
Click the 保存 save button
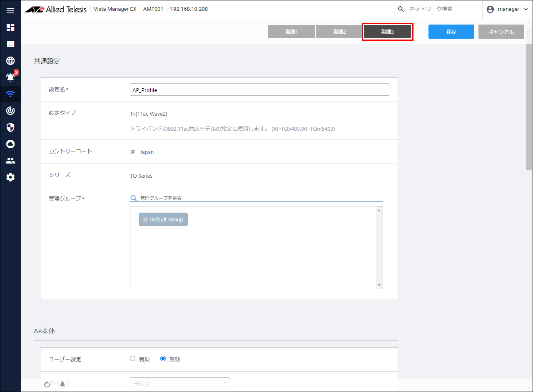click(x=451, y=32)
